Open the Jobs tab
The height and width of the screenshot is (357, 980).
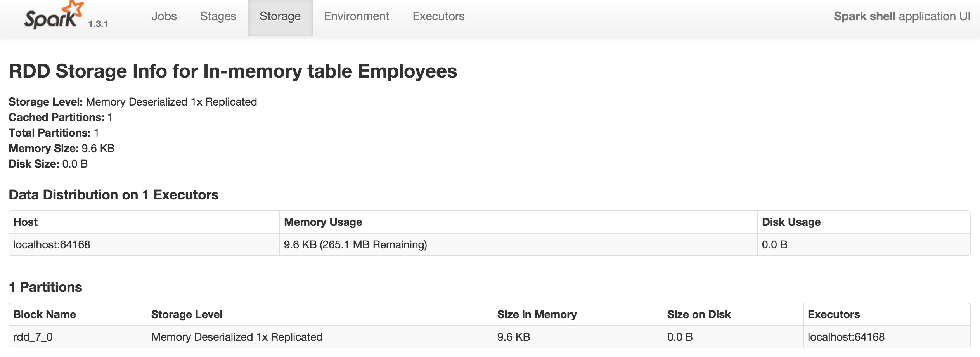click(164, 16)
